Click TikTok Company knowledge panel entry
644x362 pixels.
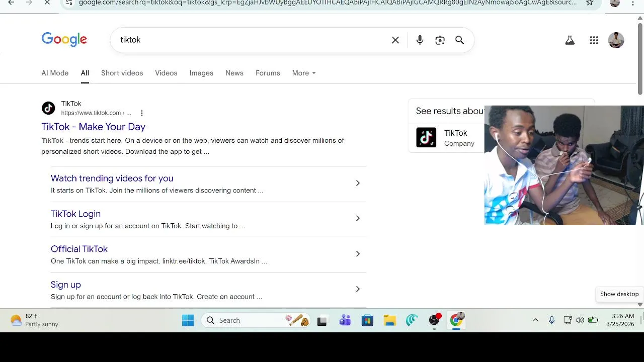(x=447, y=138)
